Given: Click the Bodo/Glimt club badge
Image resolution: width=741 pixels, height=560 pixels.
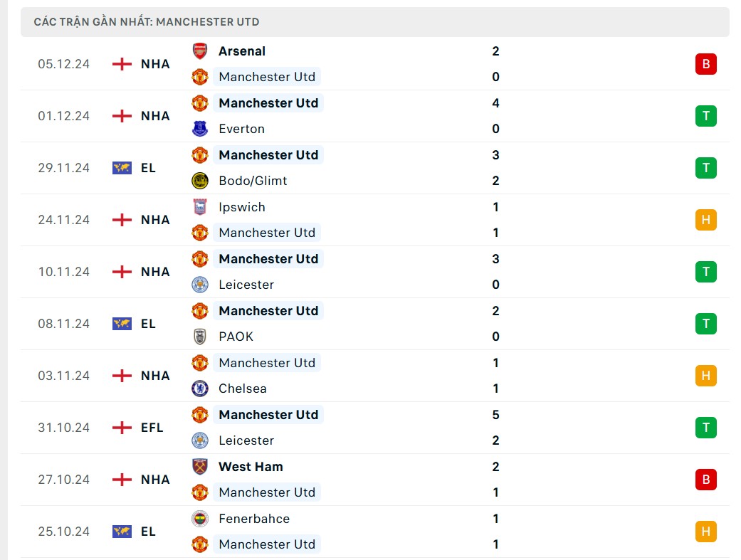Looking at the screenshot, I should click(200, 181).
